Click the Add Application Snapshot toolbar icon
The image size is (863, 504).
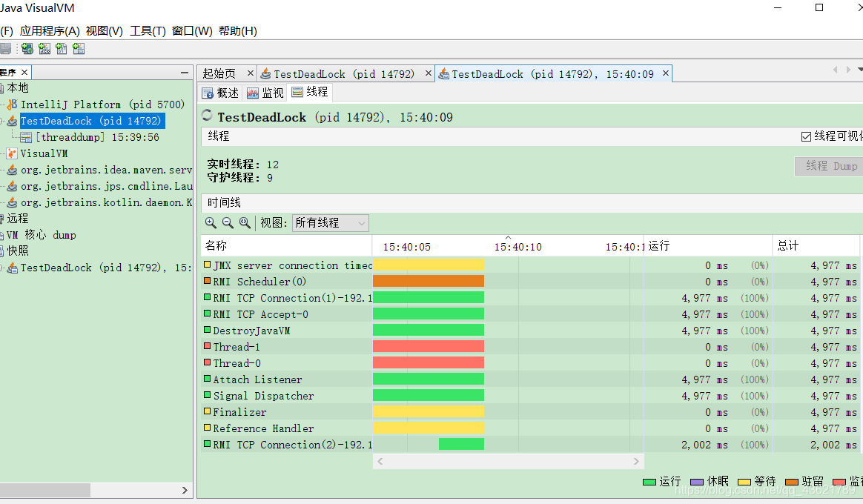pyautogui.click(x=79, y=49)
